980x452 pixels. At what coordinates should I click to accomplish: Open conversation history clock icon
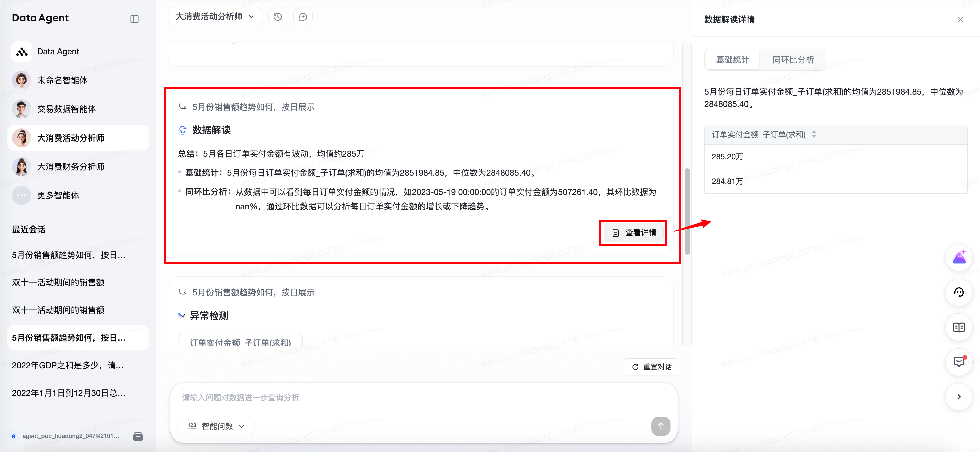(278, 17)
